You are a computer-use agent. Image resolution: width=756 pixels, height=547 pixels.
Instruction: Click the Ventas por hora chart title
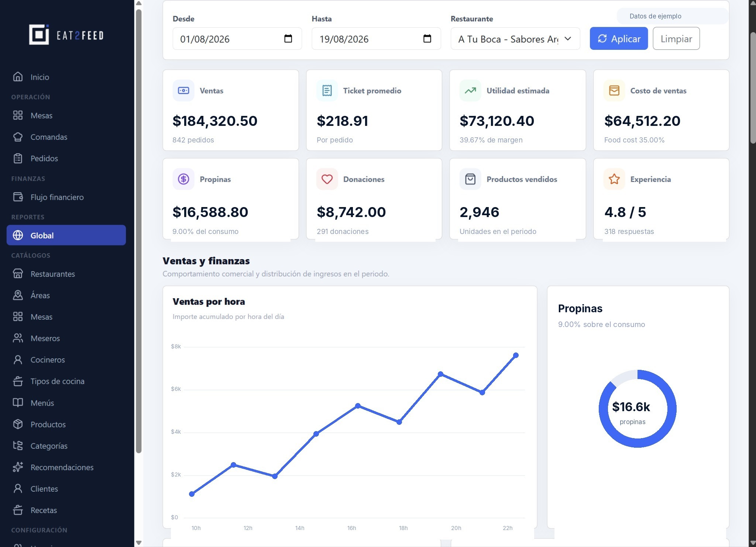coord(209,302)
